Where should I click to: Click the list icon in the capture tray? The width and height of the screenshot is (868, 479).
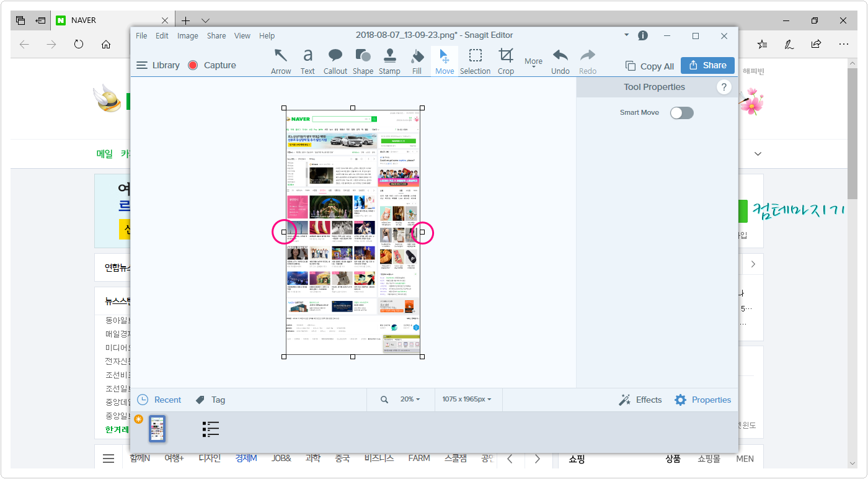[x=211, y=429]
